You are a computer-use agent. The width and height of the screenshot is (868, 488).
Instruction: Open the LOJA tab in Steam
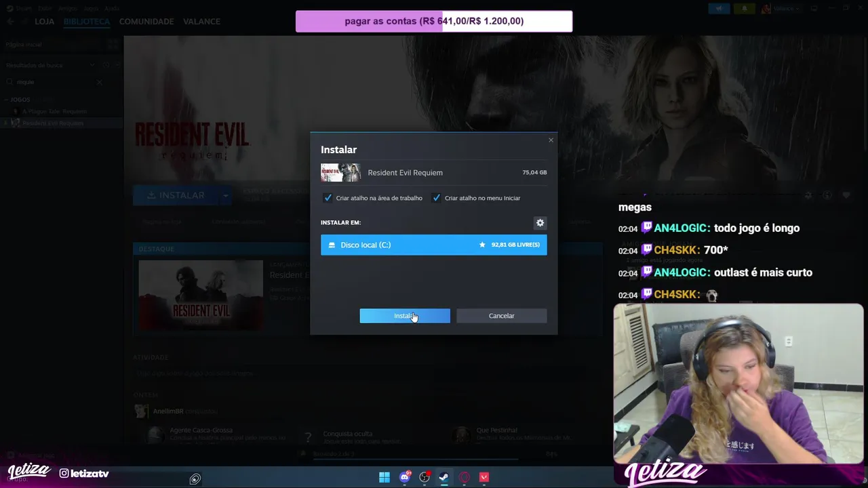pyautogui.click(x=44, y=22)
